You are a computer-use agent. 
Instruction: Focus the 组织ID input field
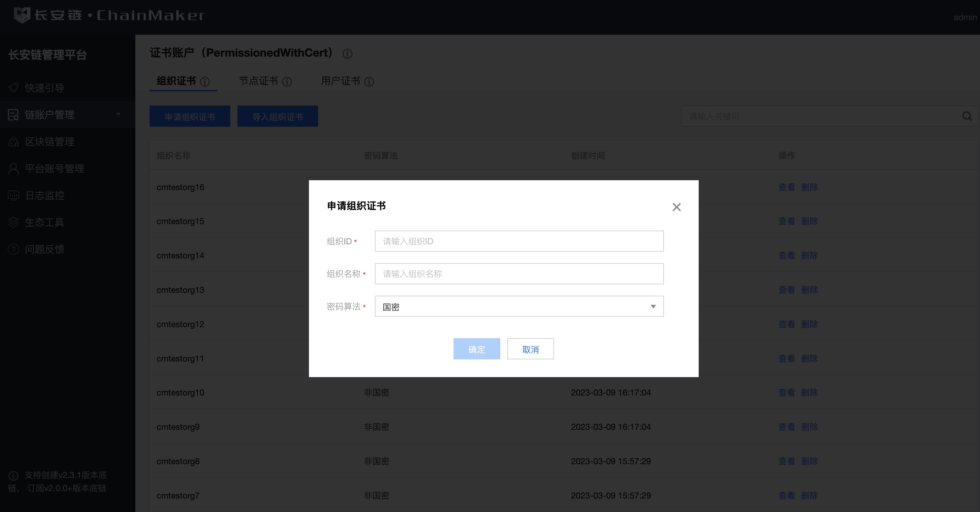(519, 241)
